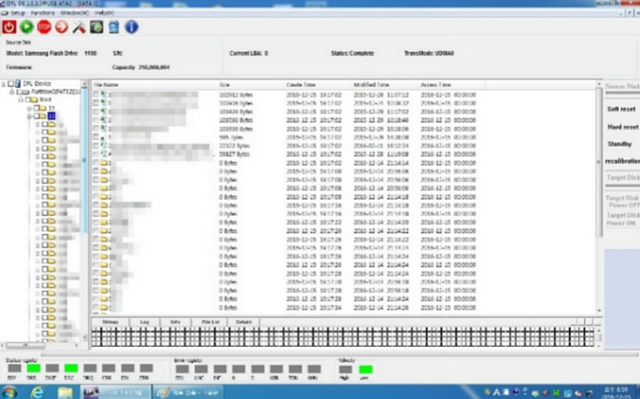The width and height of the screenshot is (640, 399).
Task: Switch to the Log tab
Action: (144, 322)
